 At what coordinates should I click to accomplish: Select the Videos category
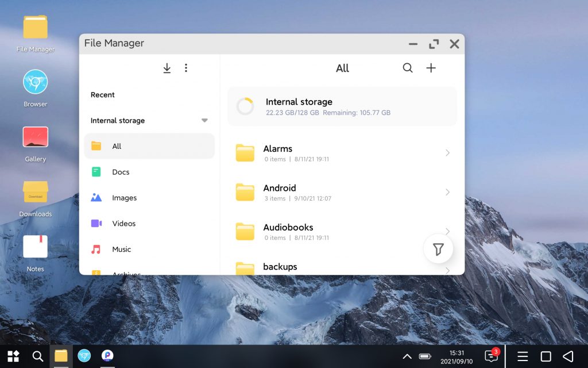(x=123, y=224)
